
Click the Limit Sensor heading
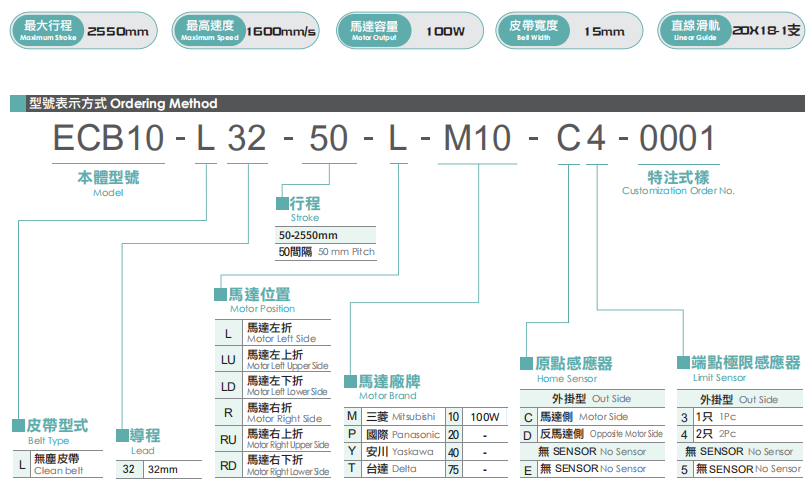739,369
